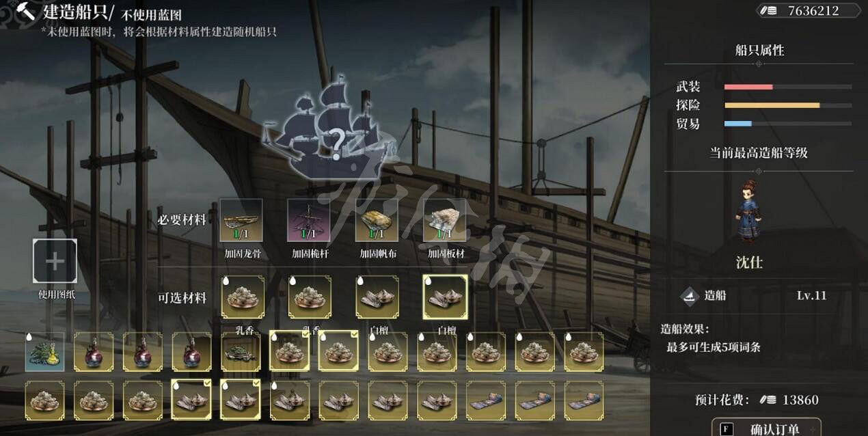Click the highlighted 白檀 optional material slot

click(x=445, y=297)
